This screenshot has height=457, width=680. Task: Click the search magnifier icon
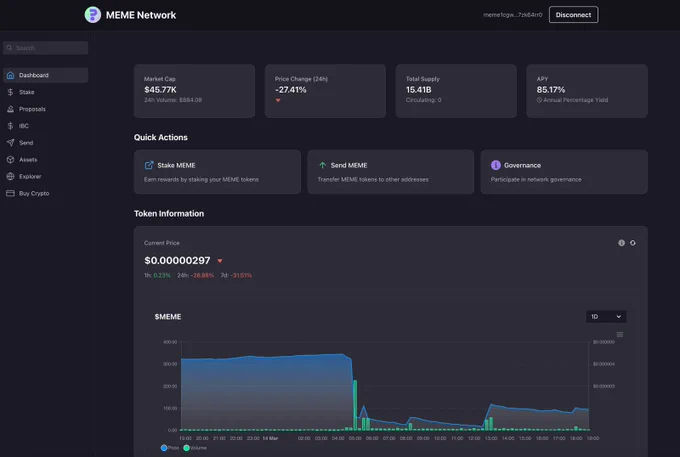(x=10, y=48)
